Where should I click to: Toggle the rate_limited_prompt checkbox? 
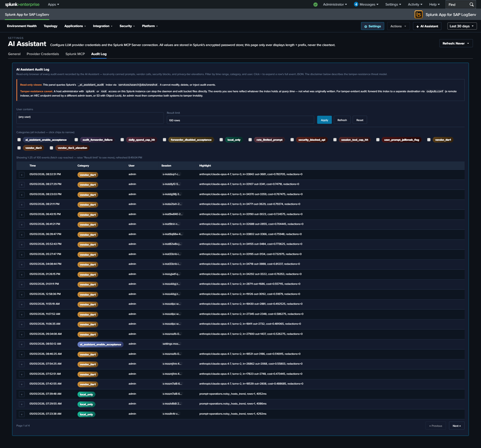click(x=250, y=140)
